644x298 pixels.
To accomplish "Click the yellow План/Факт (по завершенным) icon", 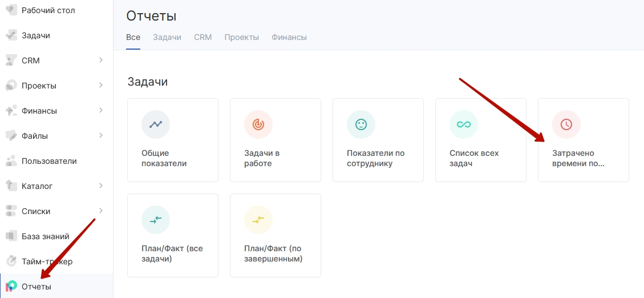I will pyautogui.click(x=258, y=220).
